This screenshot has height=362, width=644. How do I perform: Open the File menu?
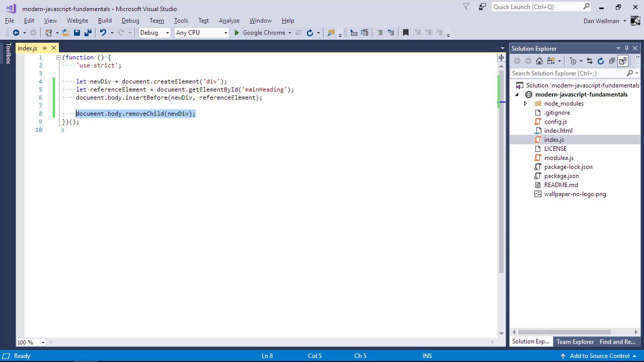(x=10, y=21)
